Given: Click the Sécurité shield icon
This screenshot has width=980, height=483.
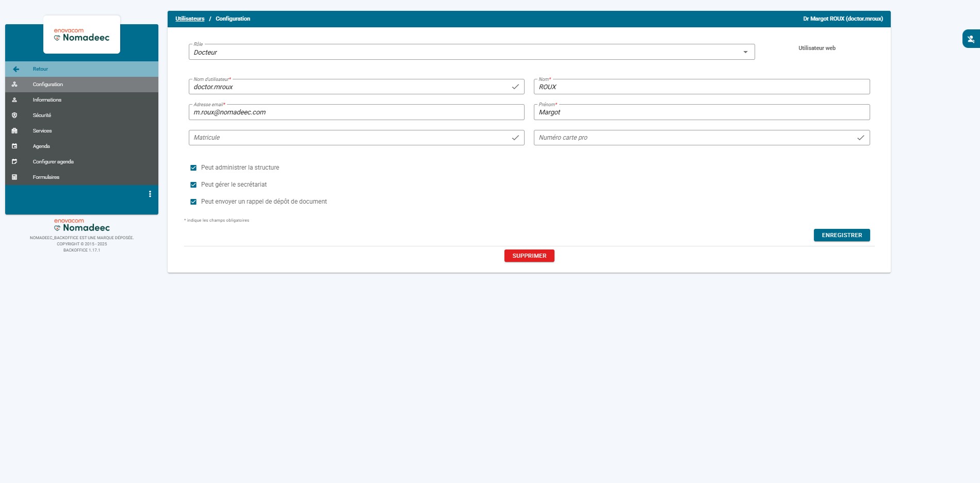Looking at the screenshot, I should click(x=14, y=115).
